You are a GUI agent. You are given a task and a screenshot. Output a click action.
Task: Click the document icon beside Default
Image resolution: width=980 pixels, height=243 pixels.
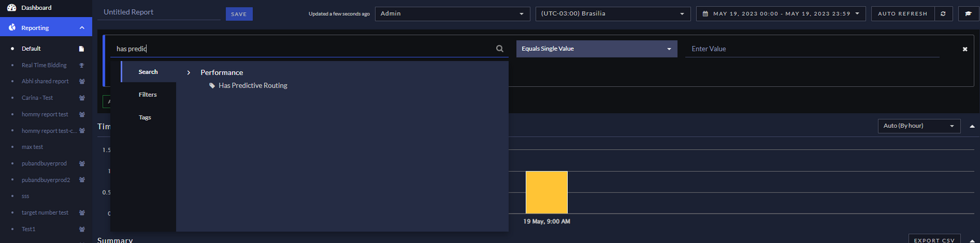[x=81, y=49]
